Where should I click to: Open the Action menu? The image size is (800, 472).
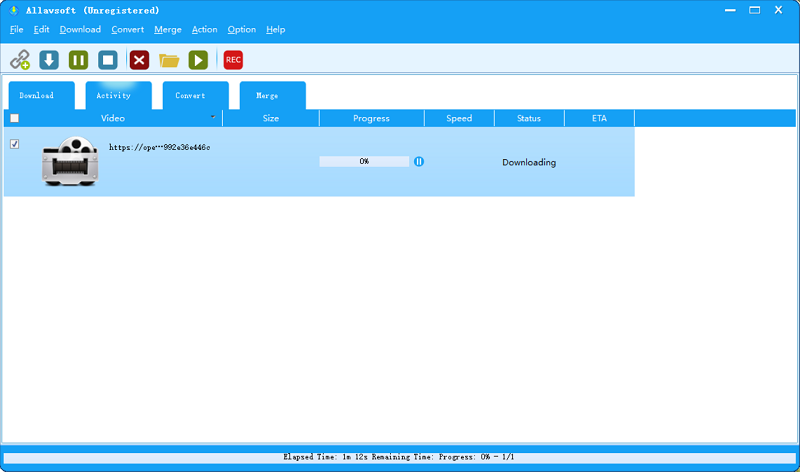pos(205,30)
